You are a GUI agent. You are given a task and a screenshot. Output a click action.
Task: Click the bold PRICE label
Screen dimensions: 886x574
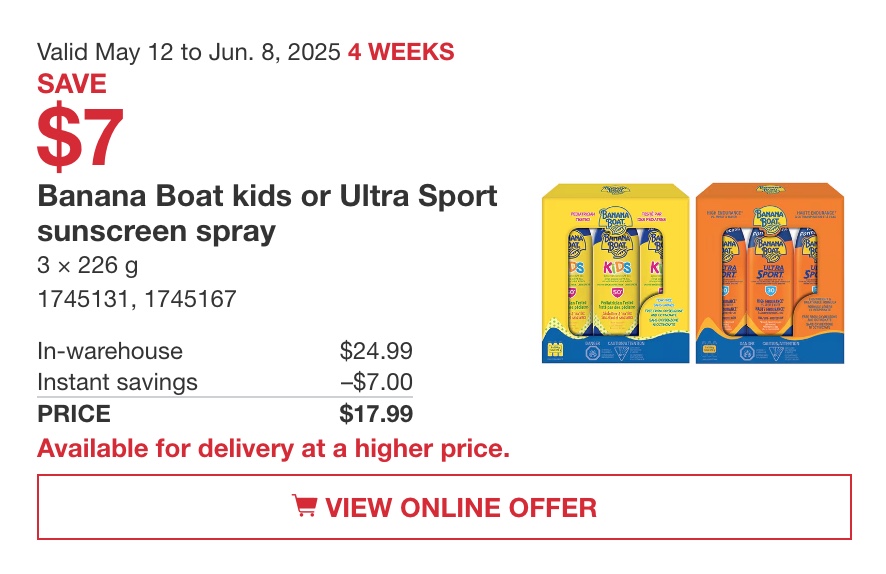click(x=73, y=414)
